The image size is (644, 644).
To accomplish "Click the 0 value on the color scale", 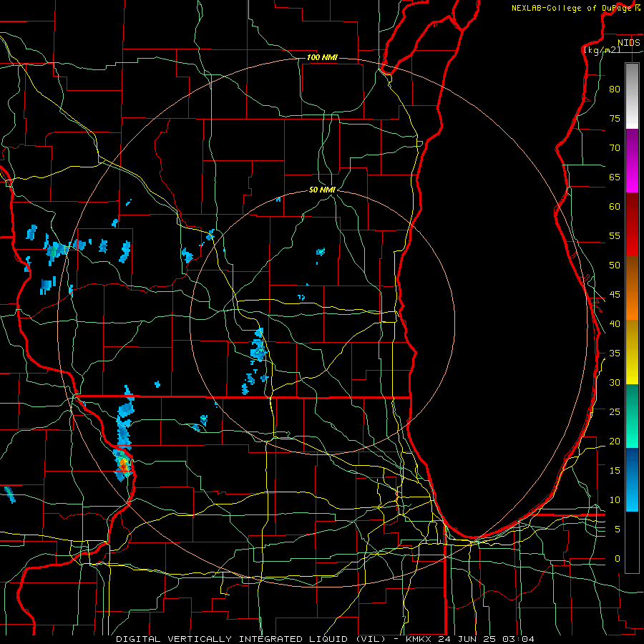I will [x=618, y=559].
